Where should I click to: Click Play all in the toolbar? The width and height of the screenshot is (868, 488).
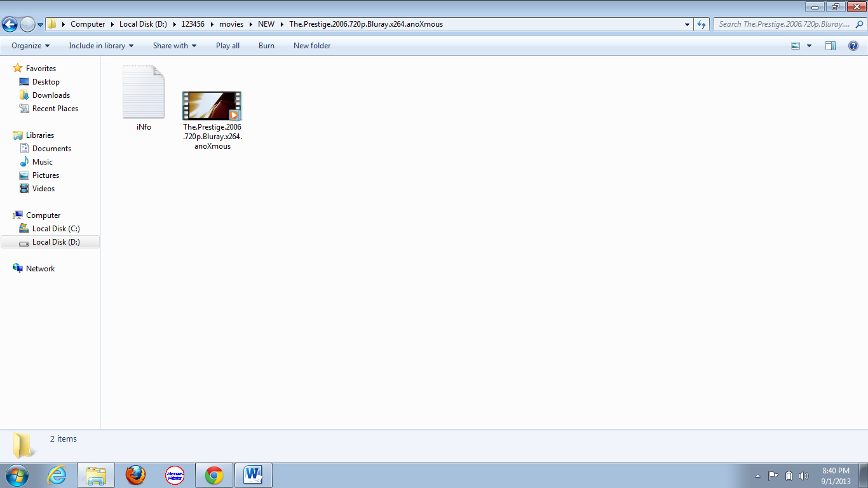tap(227, 46)
